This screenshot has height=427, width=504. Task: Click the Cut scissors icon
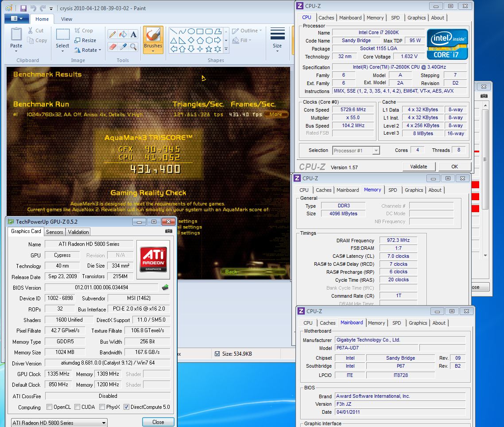[30, 31]
